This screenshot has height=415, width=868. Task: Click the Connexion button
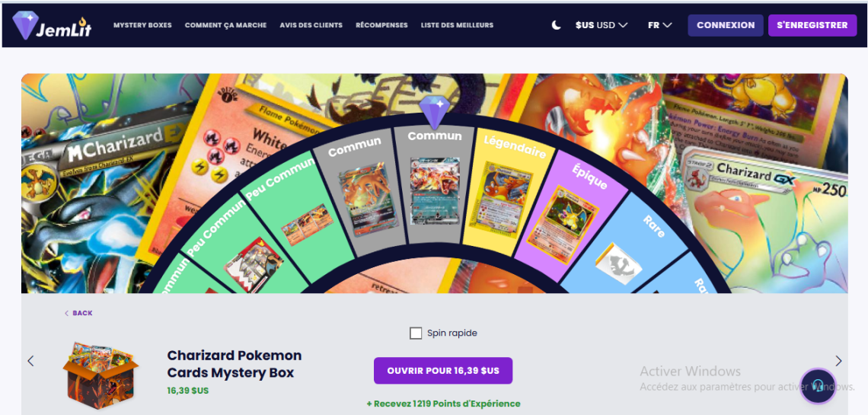[x=726, y=25]
